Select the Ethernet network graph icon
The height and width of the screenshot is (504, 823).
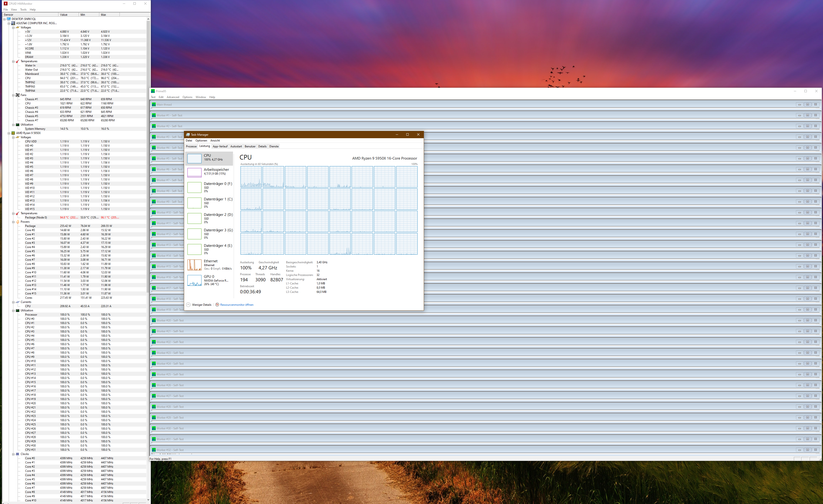pyautogui.click(x=194, y=265)
